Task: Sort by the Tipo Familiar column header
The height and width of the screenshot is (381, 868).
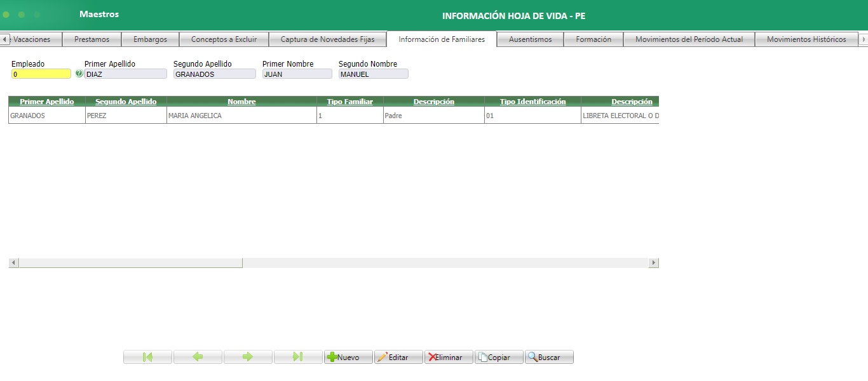Action: (349, 100)
